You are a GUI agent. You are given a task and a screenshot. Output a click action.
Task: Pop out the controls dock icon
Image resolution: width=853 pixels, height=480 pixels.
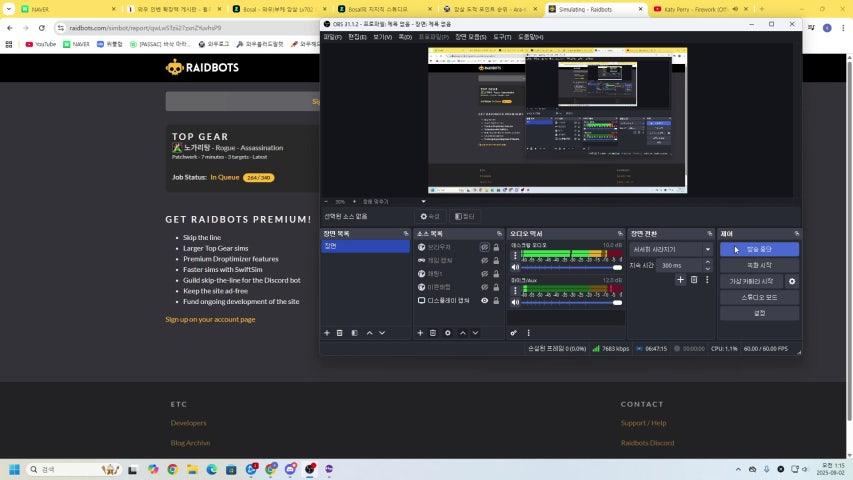point(796,233)
